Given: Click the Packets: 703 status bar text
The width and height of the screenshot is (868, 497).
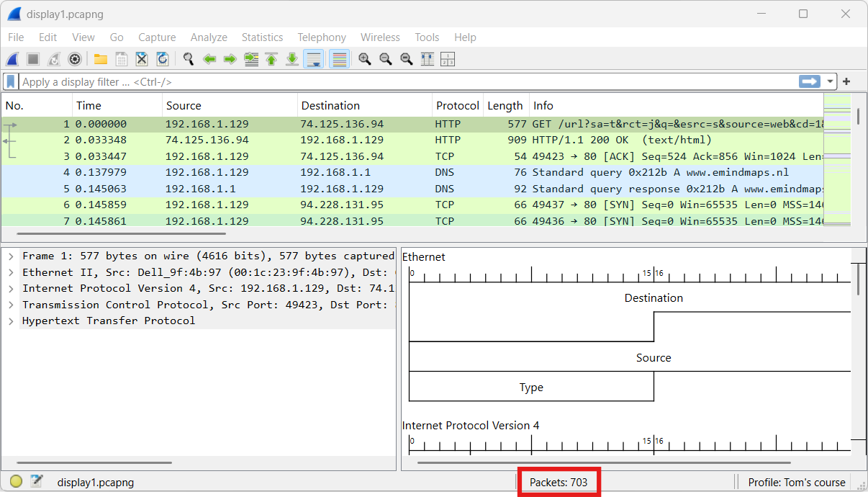Looking at the screenshot, I should click(559, 483).
